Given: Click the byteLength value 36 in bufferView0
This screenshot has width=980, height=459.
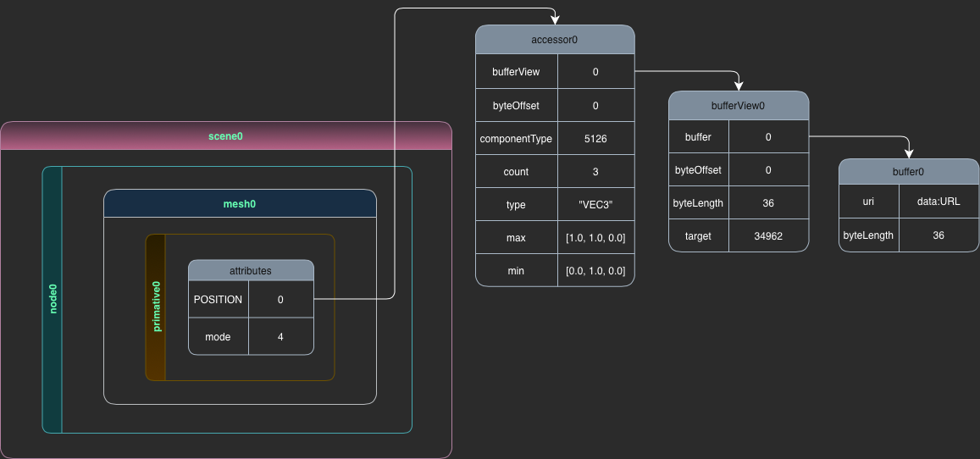Looking at the screenshot, I should pyautogui.click(x=768, y=203).
